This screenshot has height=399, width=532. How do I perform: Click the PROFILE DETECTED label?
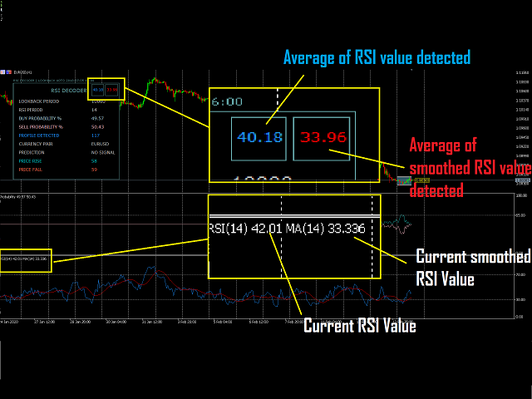39,135
